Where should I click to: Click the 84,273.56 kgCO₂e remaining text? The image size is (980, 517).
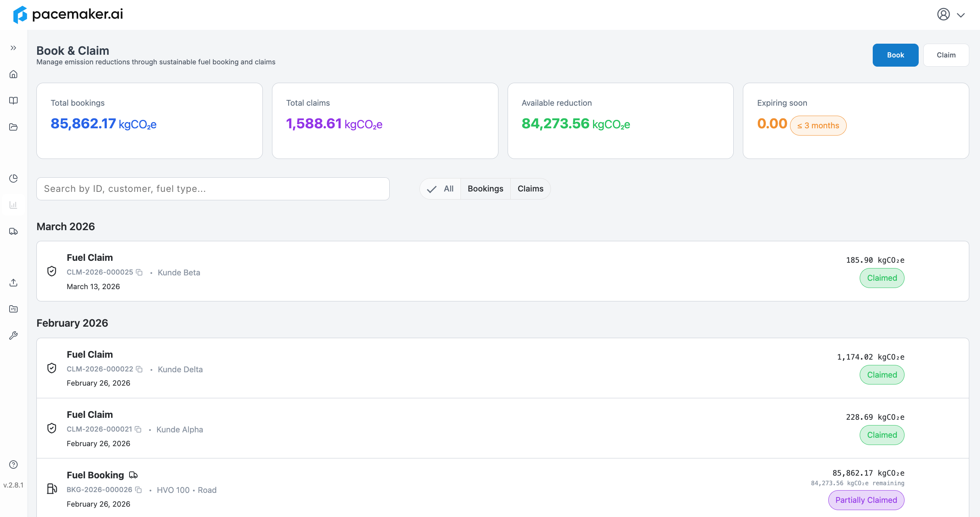(857, 483)
